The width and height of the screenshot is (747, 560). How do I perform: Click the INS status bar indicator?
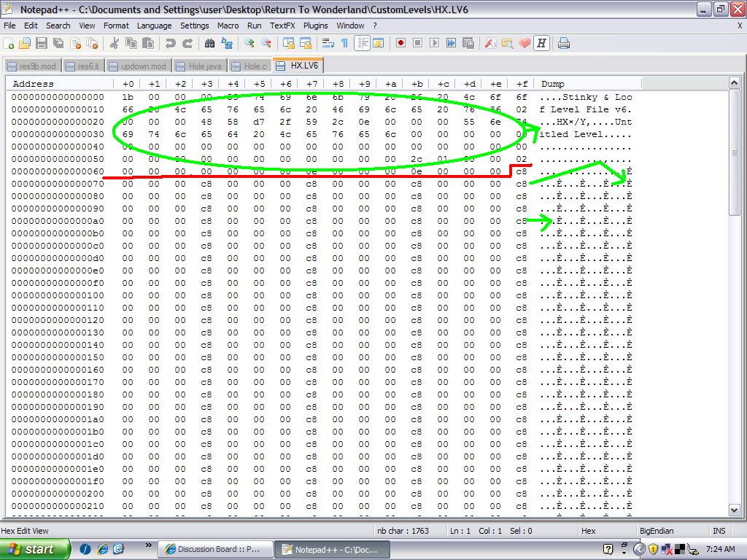(719, 531)
